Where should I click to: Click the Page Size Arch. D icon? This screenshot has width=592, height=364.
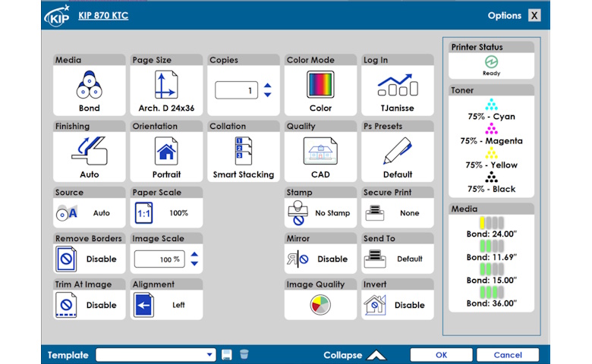pos(166,85)
